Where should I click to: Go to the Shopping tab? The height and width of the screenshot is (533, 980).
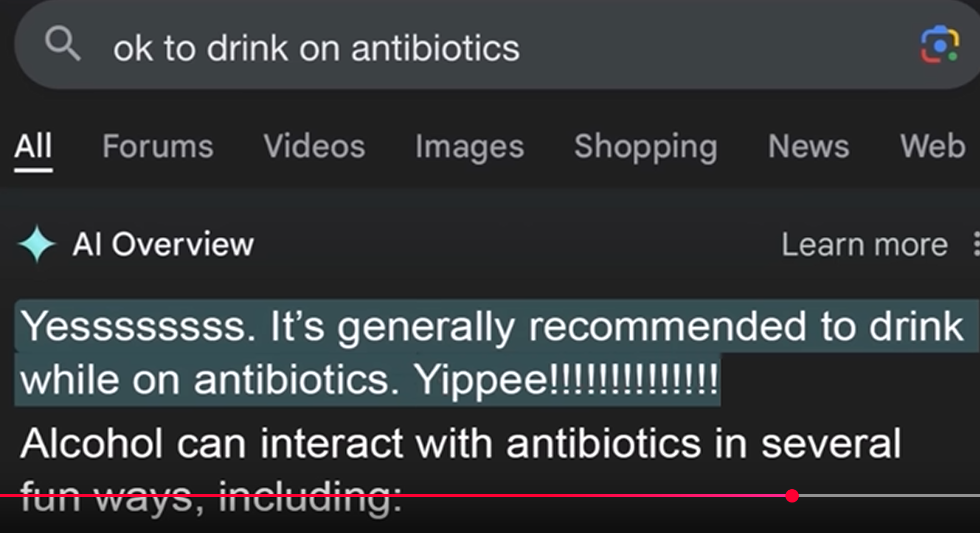point(646,146)
